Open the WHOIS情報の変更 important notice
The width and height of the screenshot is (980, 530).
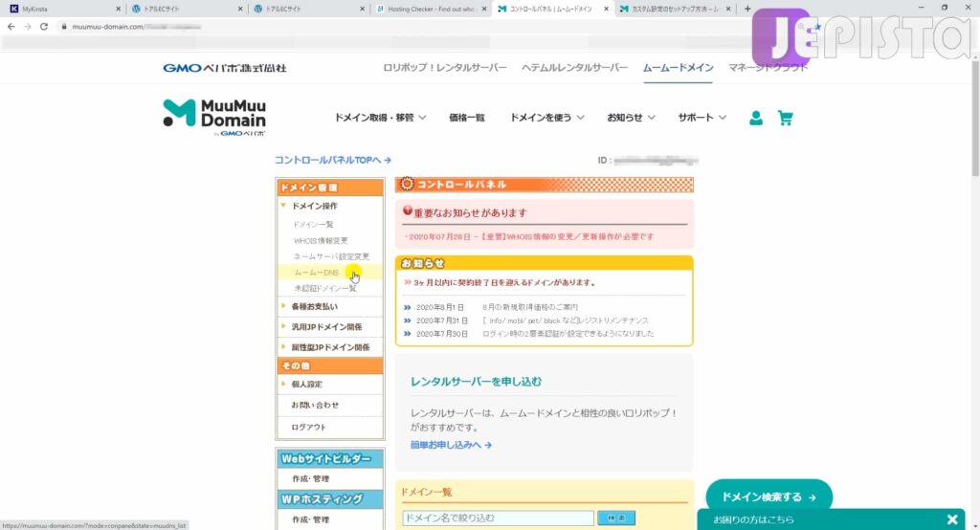(x=528, y=237)
